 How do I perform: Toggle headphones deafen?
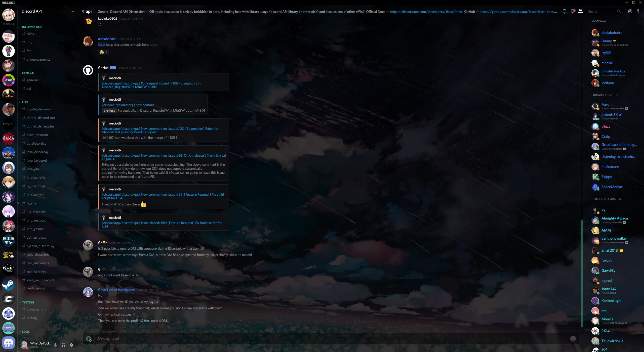pos(63,345)
